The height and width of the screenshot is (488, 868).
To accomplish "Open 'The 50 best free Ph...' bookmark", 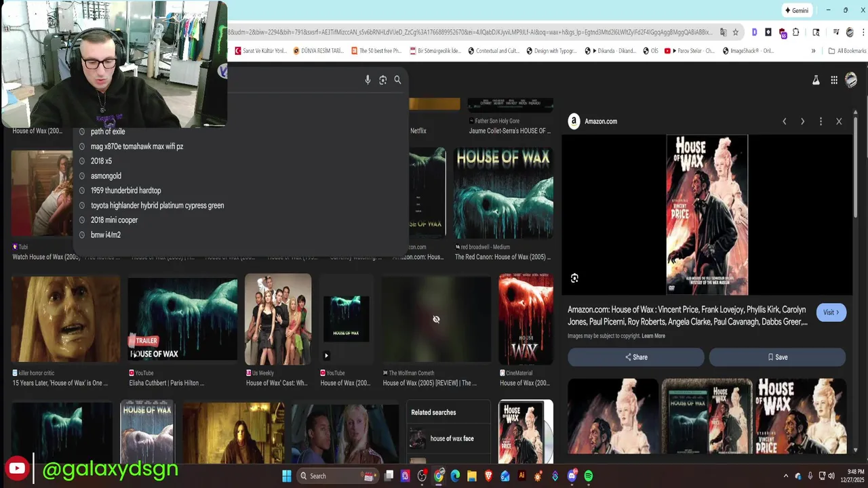I will 376,51.
